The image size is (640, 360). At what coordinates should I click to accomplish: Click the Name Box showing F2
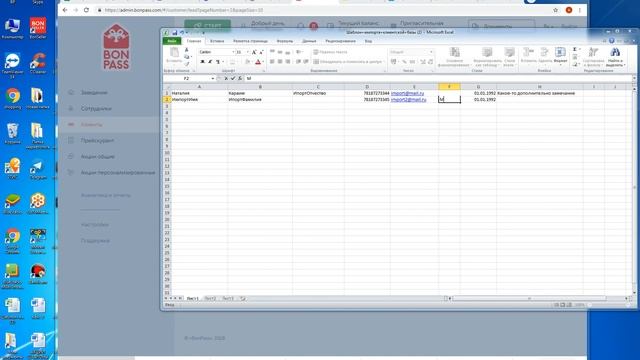click(187, 78)
